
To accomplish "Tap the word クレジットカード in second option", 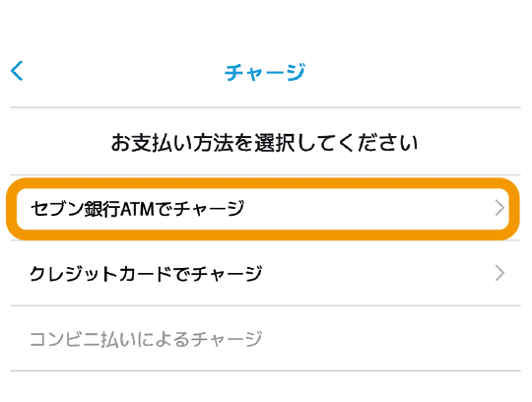I will coord(100,274).
